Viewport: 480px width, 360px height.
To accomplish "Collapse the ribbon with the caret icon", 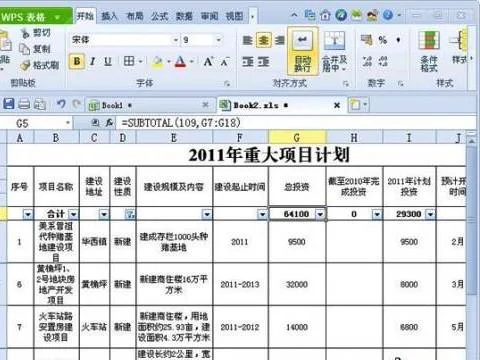I will click(x=294, y=15).
